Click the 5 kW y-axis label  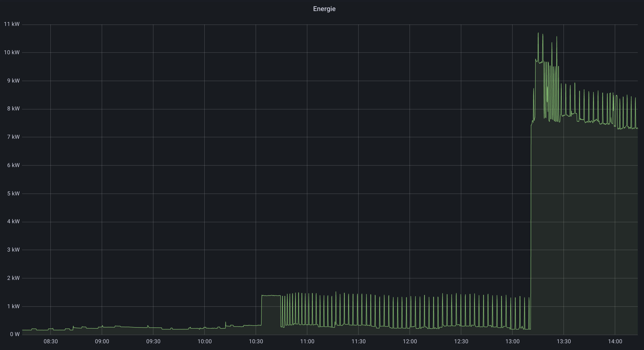pyautogui.click(x=13, y=193)
